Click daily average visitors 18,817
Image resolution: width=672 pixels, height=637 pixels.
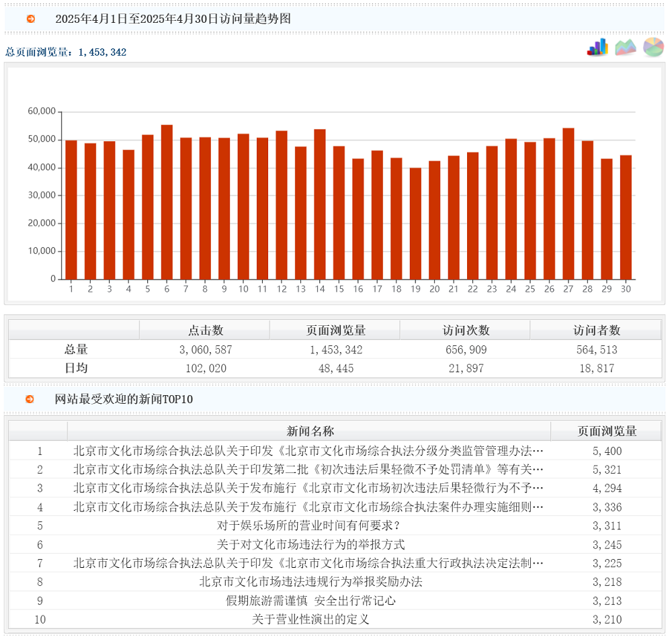597,368
